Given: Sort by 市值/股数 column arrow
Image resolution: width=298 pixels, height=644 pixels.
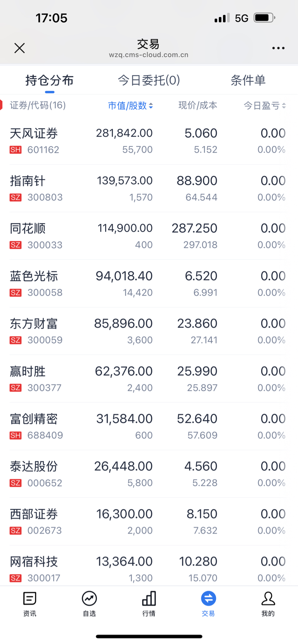Looking at the screenshot, I should pyautogui.click(x=151, y=106).
